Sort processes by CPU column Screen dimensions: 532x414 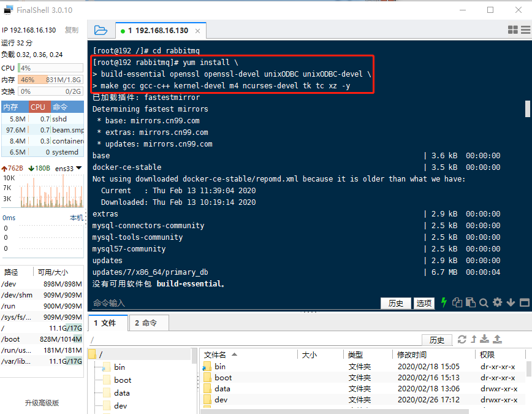[x=40, y=107]
